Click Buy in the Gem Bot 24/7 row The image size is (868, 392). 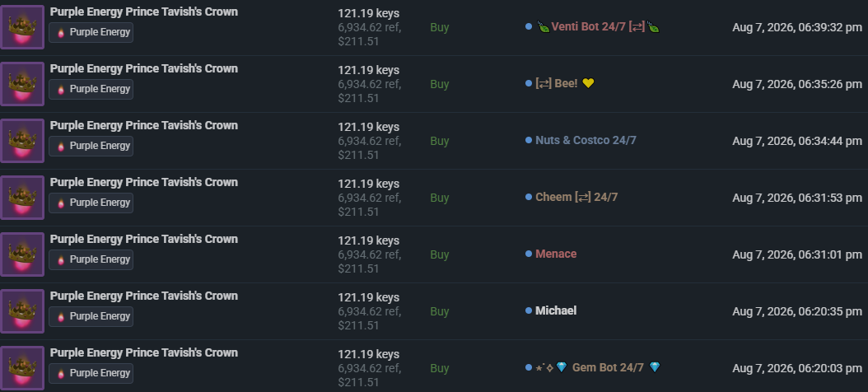440,368
